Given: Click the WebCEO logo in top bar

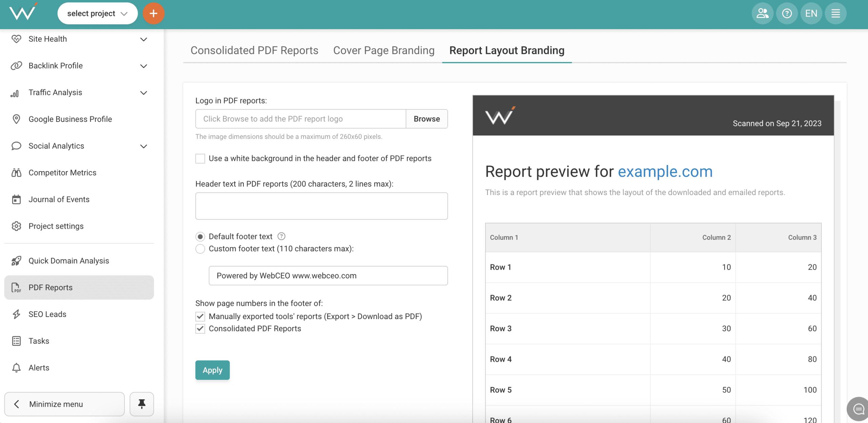Looking at the screenshot, I should coord(23,13).
